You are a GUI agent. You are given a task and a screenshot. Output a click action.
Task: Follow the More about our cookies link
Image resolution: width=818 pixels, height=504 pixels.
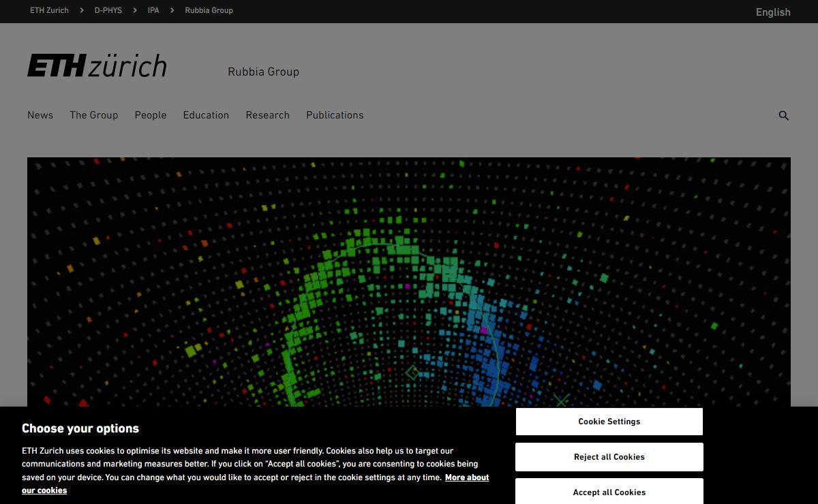point(467,478)
